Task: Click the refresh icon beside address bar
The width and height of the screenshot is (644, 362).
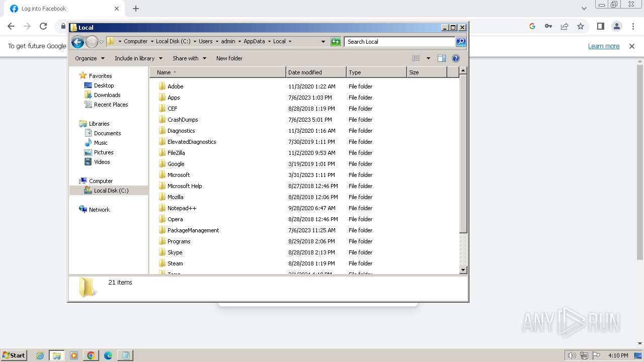Action: (x=336, y=42)
